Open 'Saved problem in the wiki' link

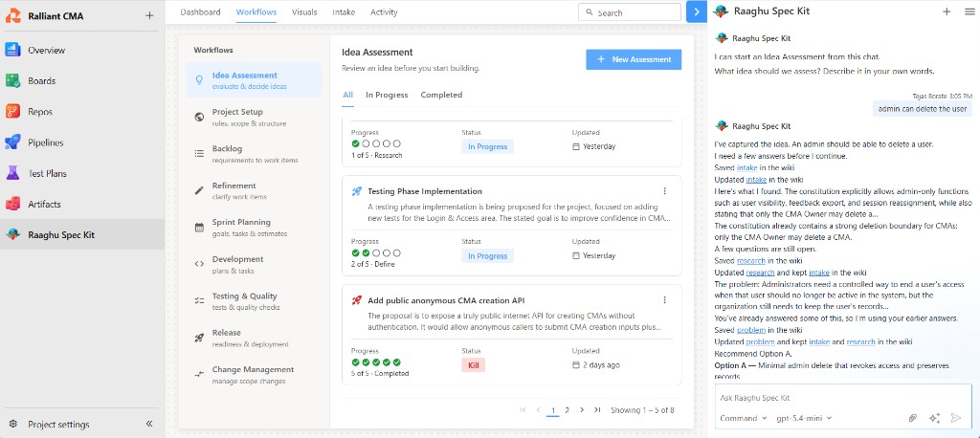[x=750, y=330]
